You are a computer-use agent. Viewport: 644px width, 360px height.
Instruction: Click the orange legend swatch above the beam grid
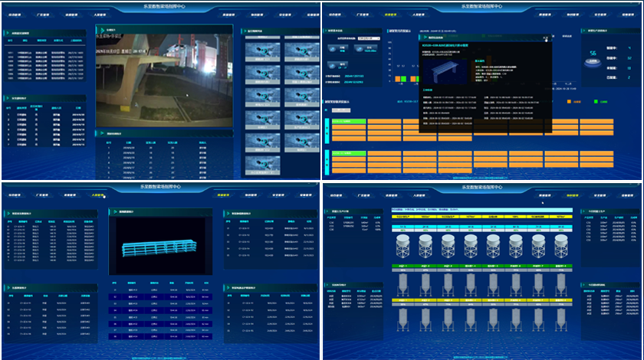tap(569, 101)
